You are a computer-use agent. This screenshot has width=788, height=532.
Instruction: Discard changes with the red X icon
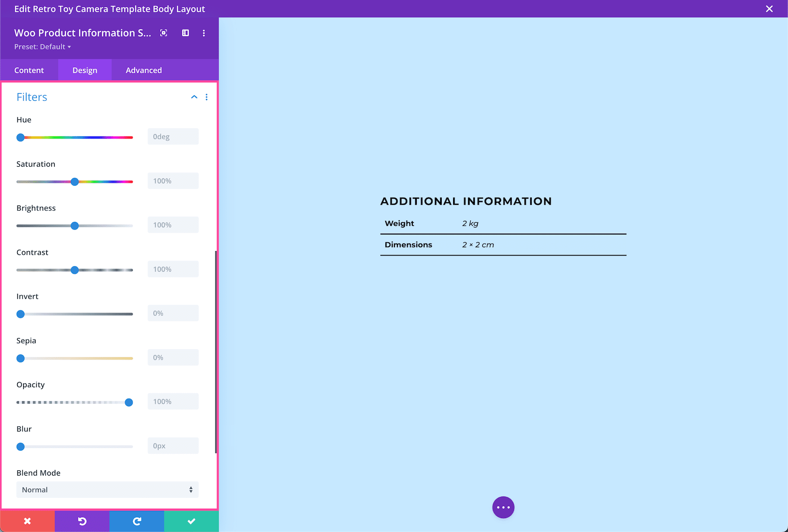click(27, 521)
